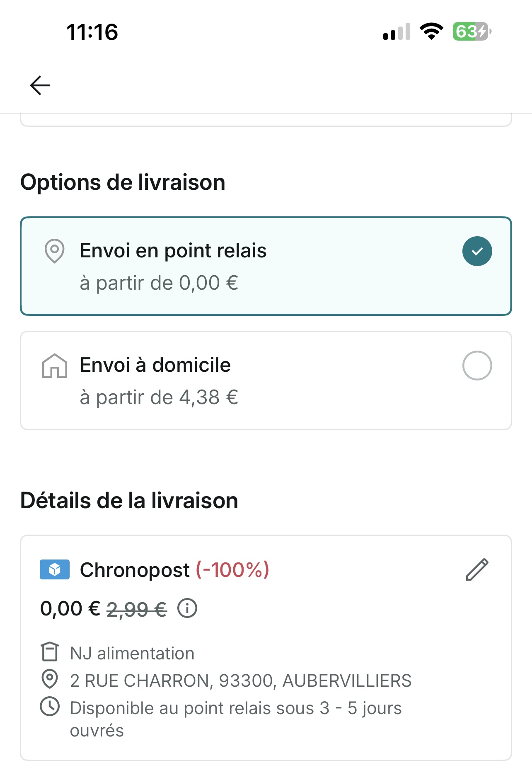Tap the 11:16 clock in status bar
This screenshot has width=532, height=780.
(x=92, y=32)
